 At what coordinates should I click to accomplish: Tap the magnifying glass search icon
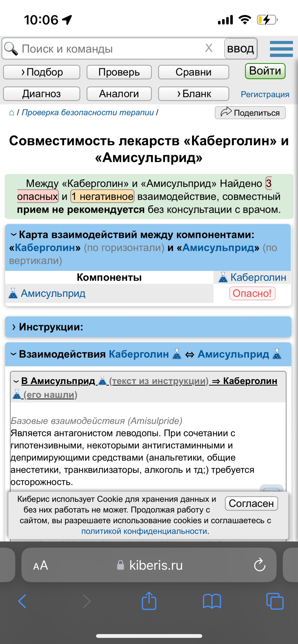point(11,49)
